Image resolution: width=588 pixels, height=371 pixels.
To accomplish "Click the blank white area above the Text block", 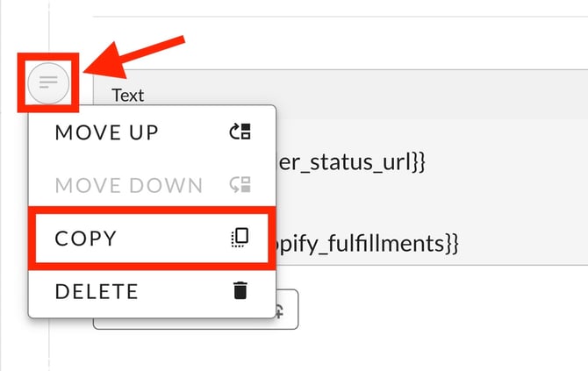I will click(x=375, y=43).
